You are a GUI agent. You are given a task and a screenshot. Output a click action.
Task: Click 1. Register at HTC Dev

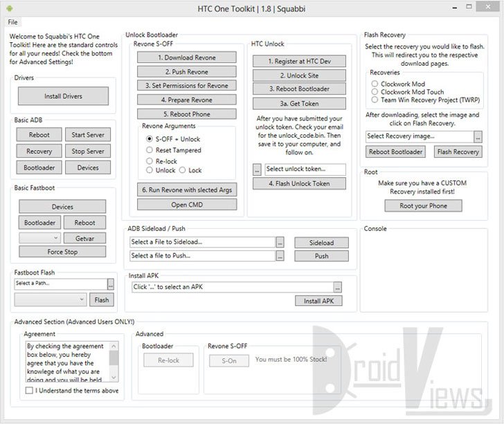(x=299, y=61)
